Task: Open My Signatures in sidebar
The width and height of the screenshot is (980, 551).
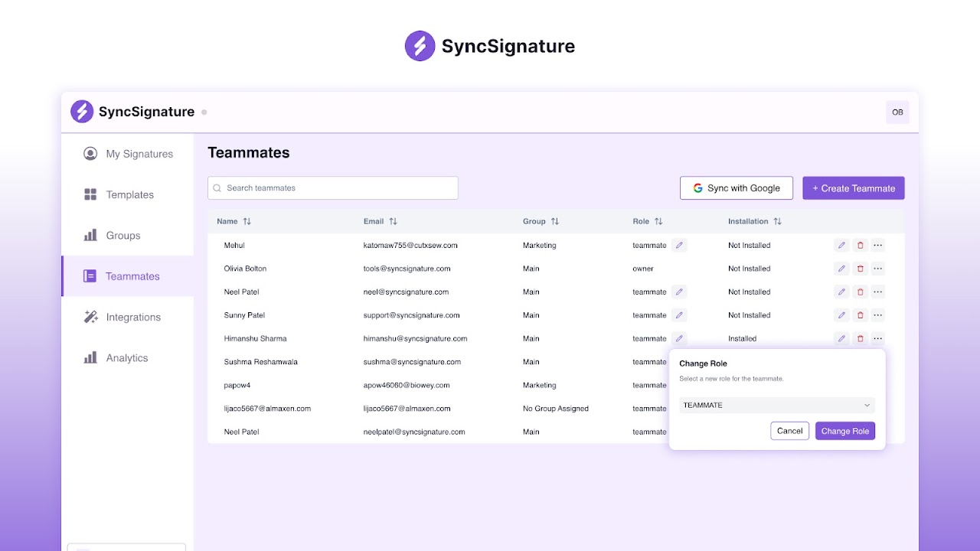Action: tap(128, 154)
